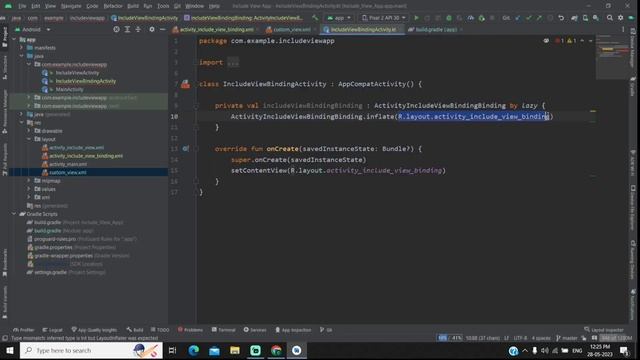Toggle the Build Variants side tab
The image size is (640, 360).
pyautogui.click(x=5, y=302)
